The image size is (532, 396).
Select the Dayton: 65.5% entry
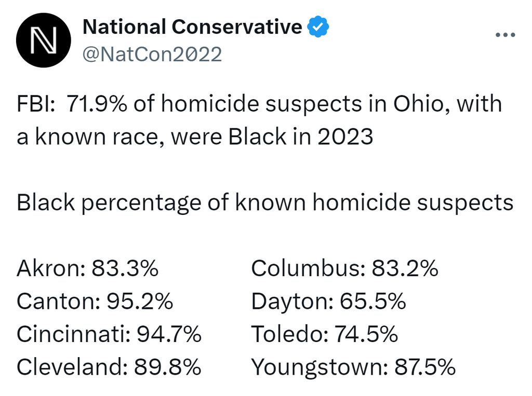[328, 301]
